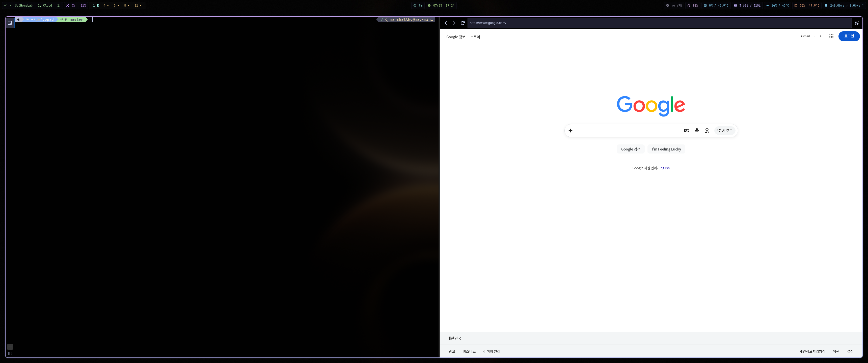Image resolution: width=868 pixels, height=363 pixels.
Task: Toggle the terminal split pane icon
Action: pyautogui.click(x=10, y=354)
